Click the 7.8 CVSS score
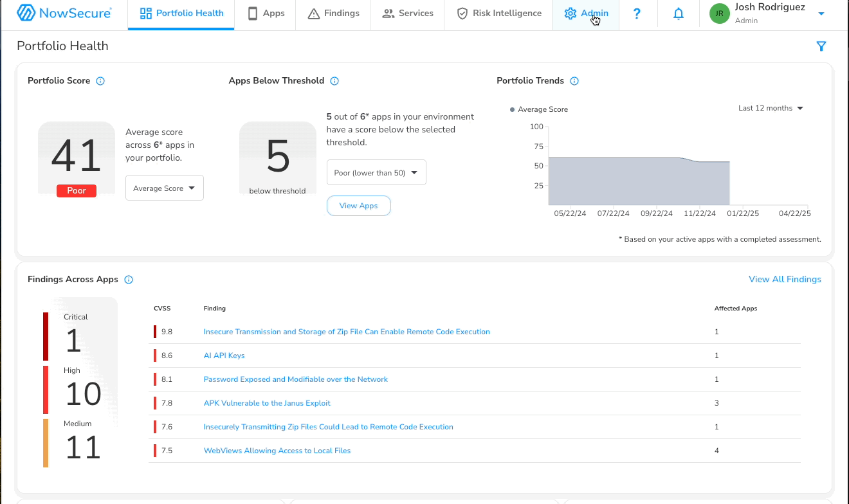The width and height of the screenshot is (849, 504). click(167, 403)
